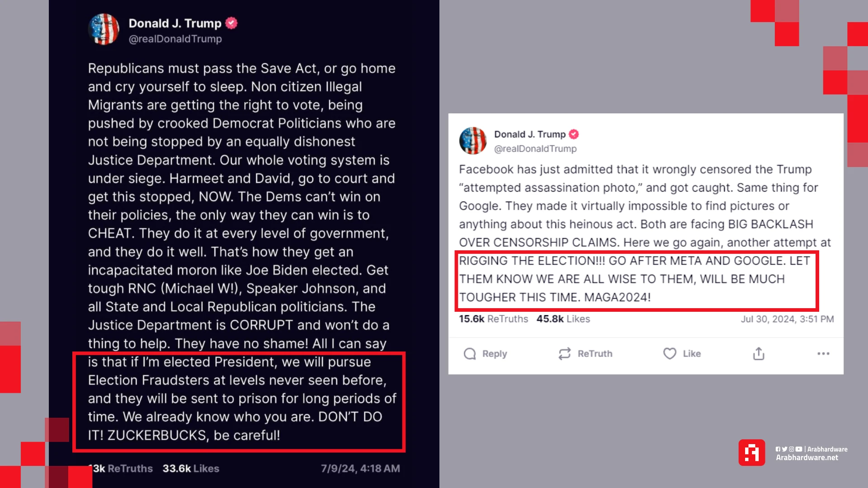Viewport: 868px width, 488px height.
Task: Click the verified badge in left post
Action: click(231, 23)
